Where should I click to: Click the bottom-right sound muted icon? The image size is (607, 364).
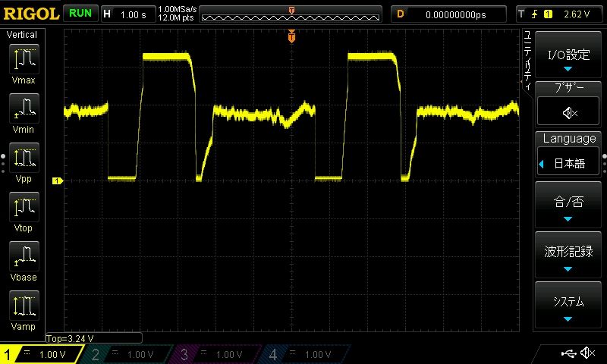point(588,353)
